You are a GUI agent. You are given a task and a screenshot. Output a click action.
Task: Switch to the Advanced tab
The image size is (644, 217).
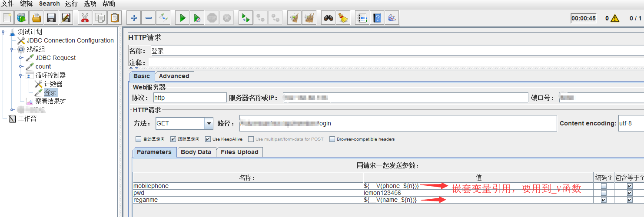(174, 76)
